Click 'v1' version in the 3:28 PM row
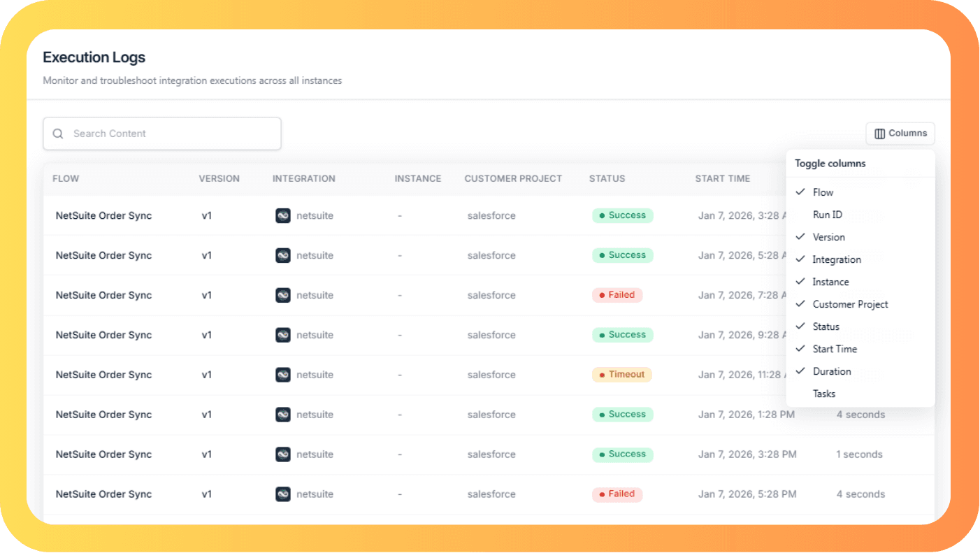The width and height of the screenshot is (980, 553). 207,454
